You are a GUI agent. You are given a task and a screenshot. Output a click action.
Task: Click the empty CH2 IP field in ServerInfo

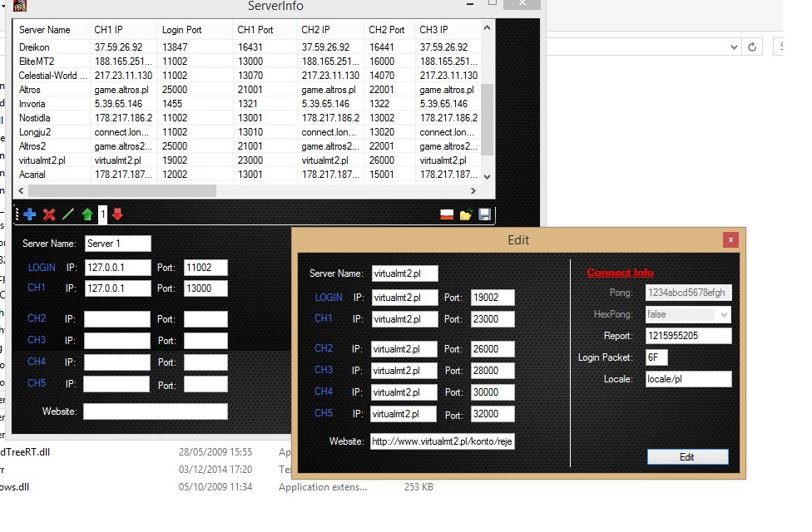(x=117, y=319)
